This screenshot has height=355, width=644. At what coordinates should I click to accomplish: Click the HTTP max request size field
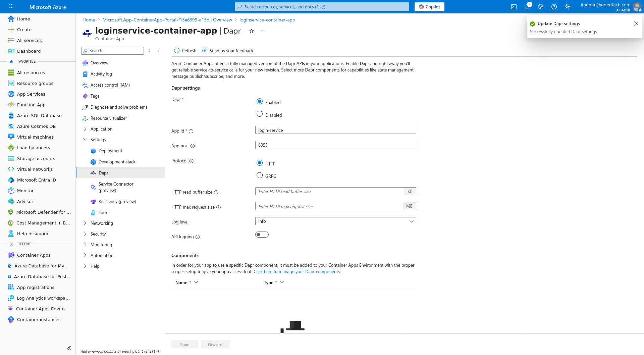tap(329, 206)
